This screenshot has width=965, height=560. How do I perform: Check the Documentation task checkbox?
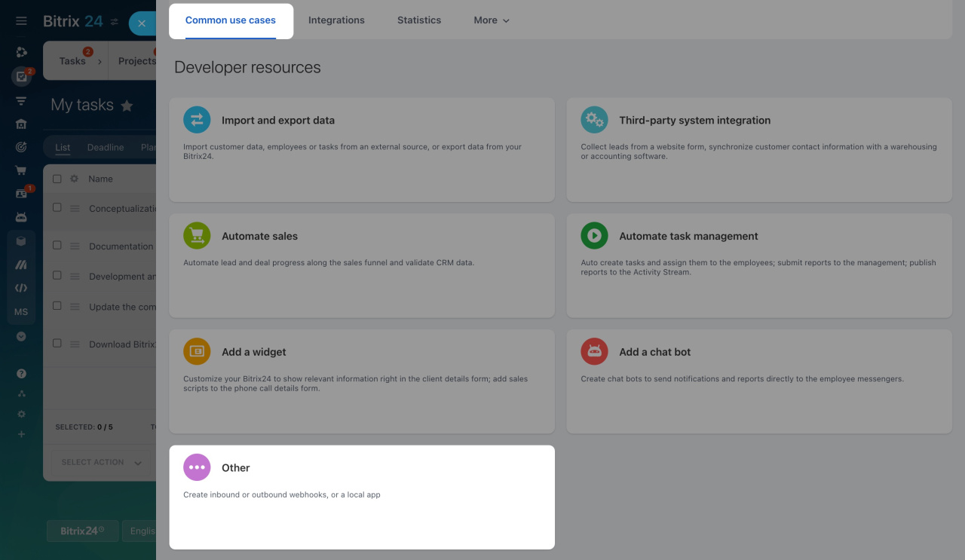[57, 245]
